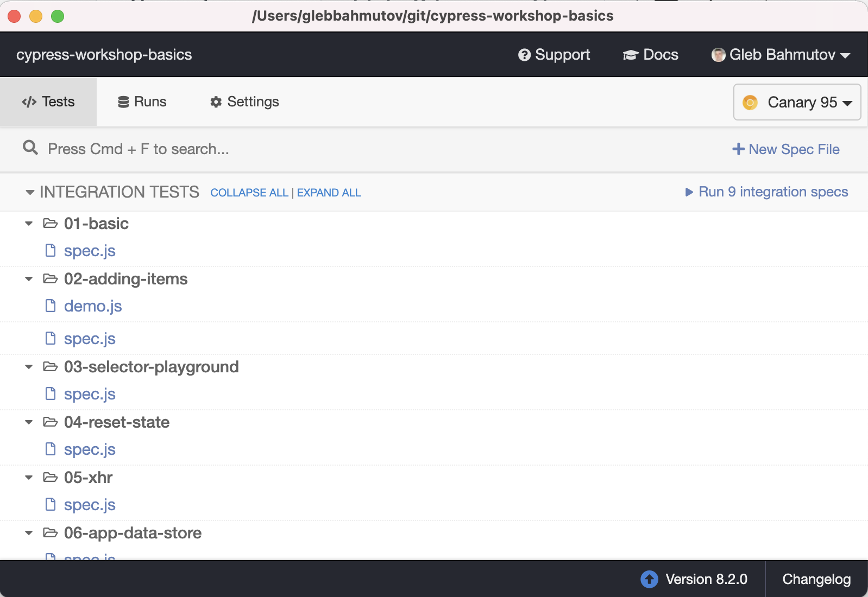This screenshot has height=597, width=868.
Task: Open the Changelog
Action: (816, 580)
